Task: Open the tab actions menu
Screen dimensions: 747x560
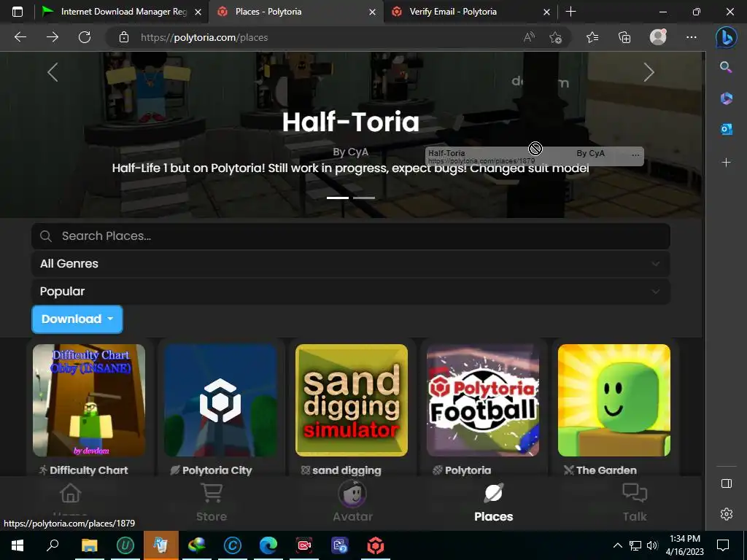Action: tap(18, 12)
